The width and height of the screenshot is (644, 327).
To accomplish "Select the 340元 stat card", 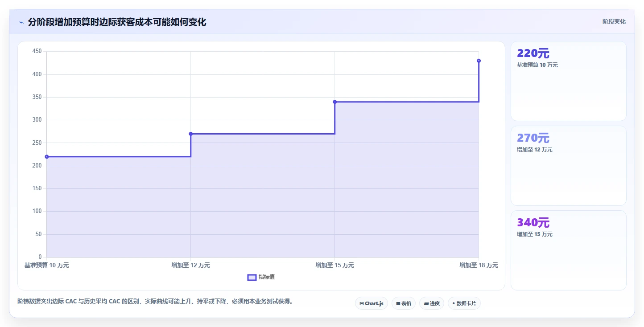I will pos(569,250).
